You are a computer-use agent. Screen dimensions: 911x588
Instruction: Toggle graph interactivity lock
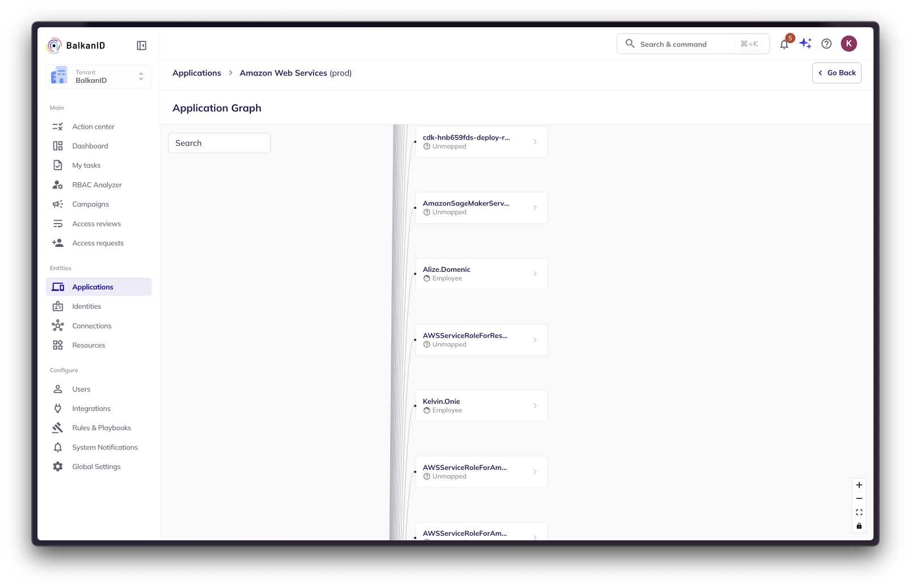[859, 526]
